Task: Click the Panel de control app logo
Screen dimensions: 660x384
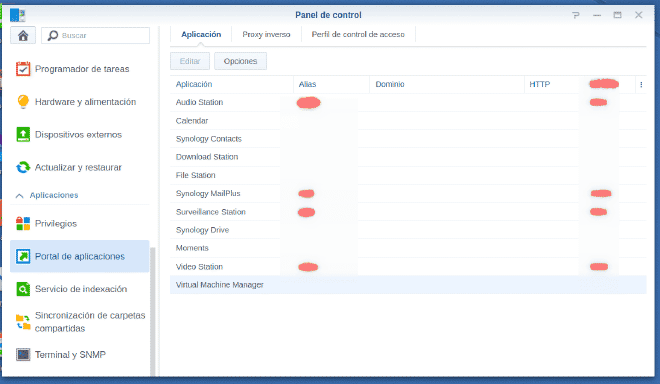Action: [x=17, y=15]
